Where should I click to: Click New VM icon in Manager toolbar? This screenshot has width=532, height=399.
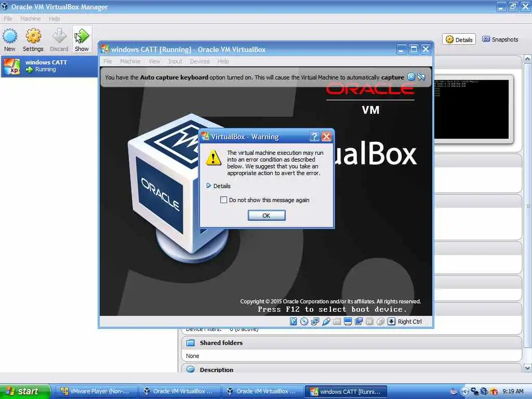click(x=10, y=39)
